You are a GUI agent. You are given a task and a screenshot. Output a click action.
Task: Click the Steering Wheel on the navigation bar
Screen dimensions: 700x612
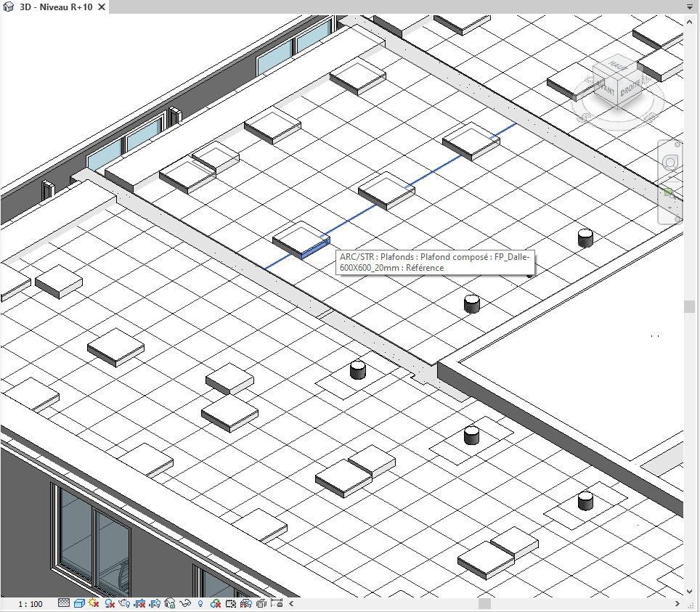tap(670, 162)
